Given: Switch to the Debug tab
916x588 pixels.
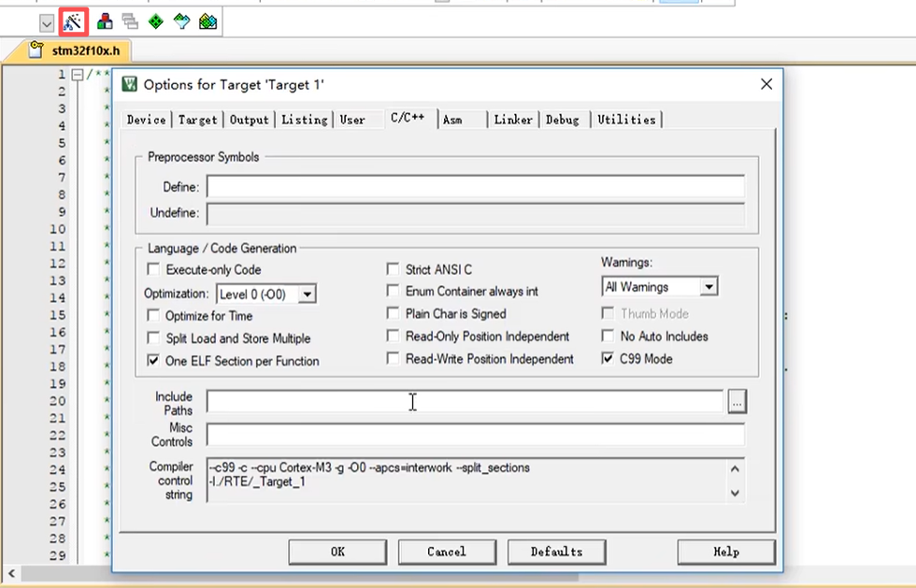Looking at the screenshot, I should tap(562, 120).
